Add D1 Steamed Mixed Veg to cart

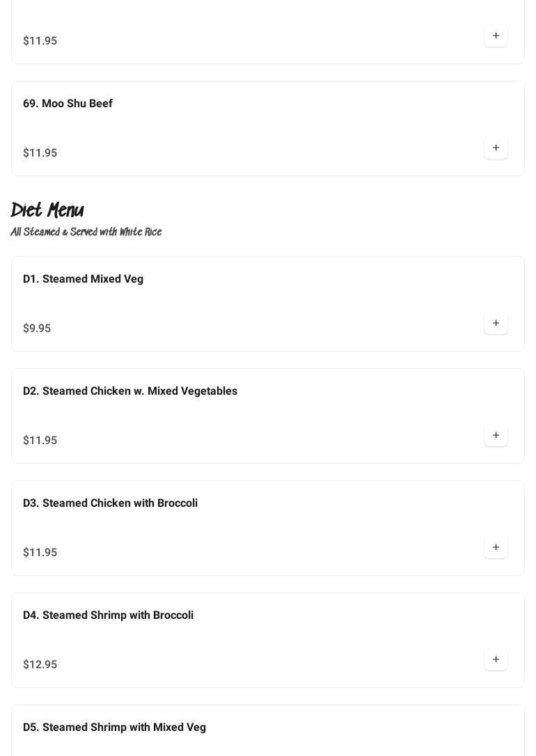click(x=496, y=323)
